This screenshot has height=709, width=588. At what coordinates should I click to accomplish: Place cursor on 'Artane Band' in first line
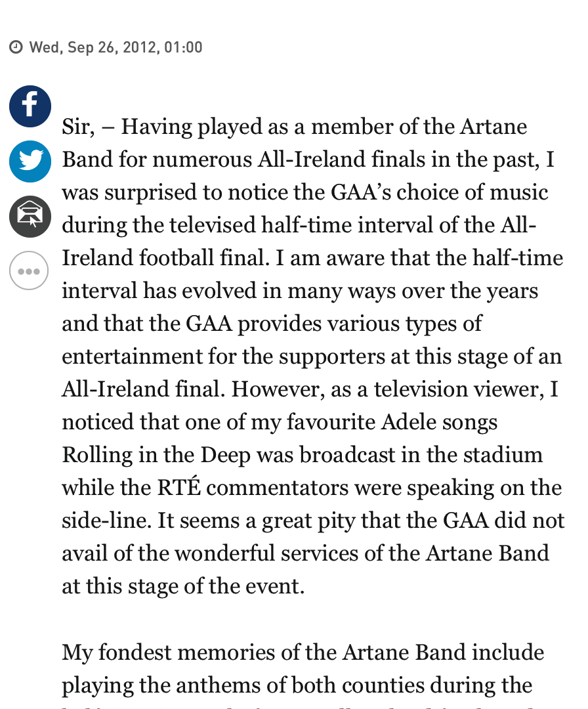493,127
